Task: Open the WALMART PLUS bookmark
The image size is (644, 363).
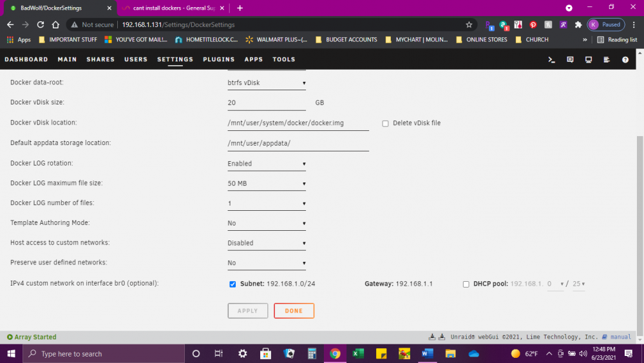Action: (x=276, y=40)
